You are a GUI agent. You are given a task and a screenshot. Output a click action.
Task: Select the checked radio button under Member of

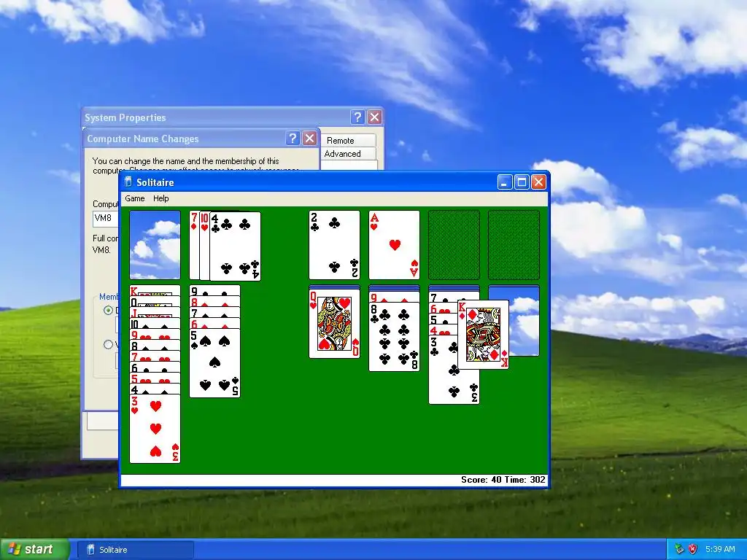[108, 310]
